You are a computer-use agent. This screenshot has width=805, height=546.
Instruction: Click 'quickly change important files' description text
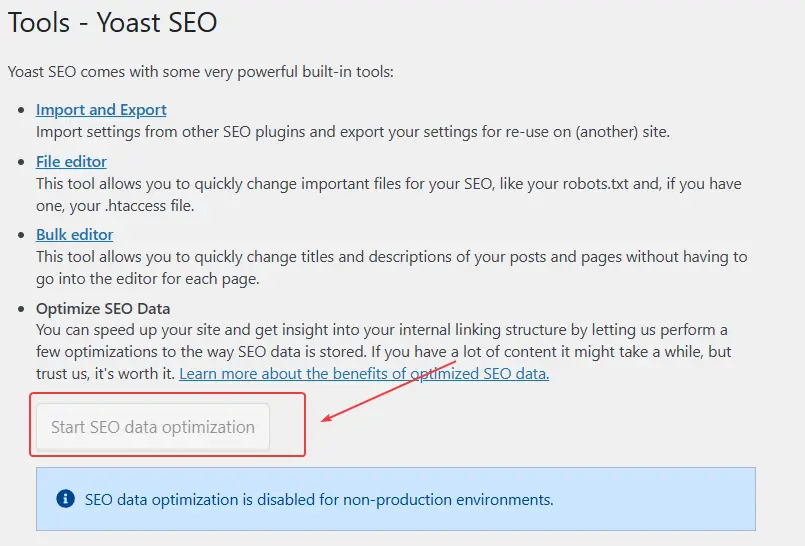pyautogui.click(x=389, y=194)
